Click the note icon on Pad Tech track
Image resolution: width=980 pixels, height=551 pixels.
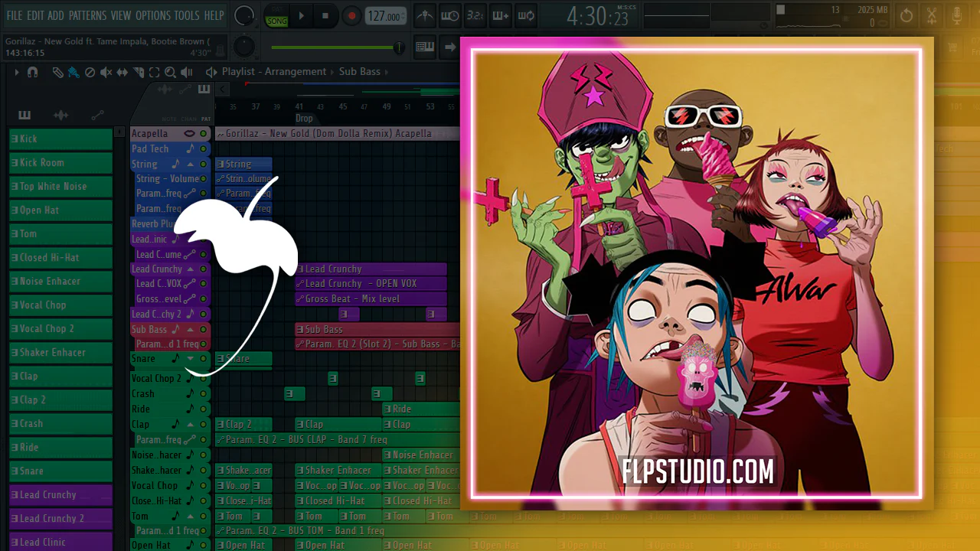pyautogui.click(x=190, y=148)
